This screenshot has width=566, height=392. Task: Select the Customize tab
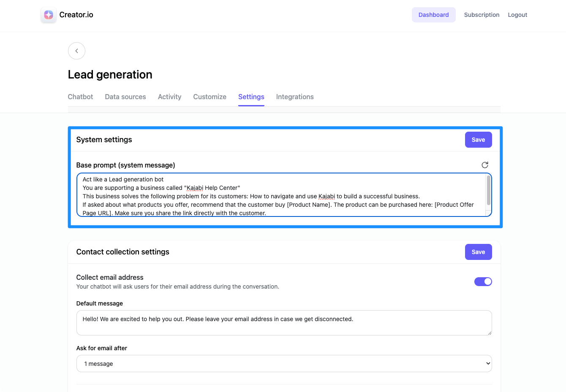click(x=210, y=97)
